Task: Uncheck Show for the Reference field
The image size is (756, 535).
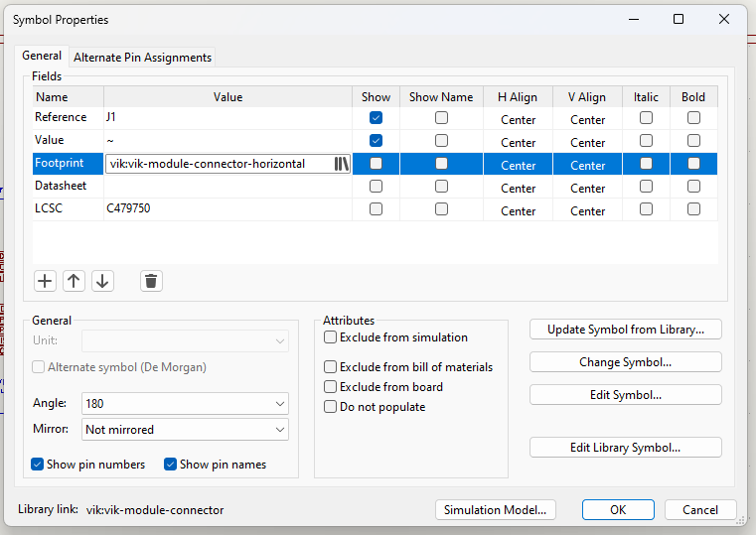Action: click(x=377, y=118)
